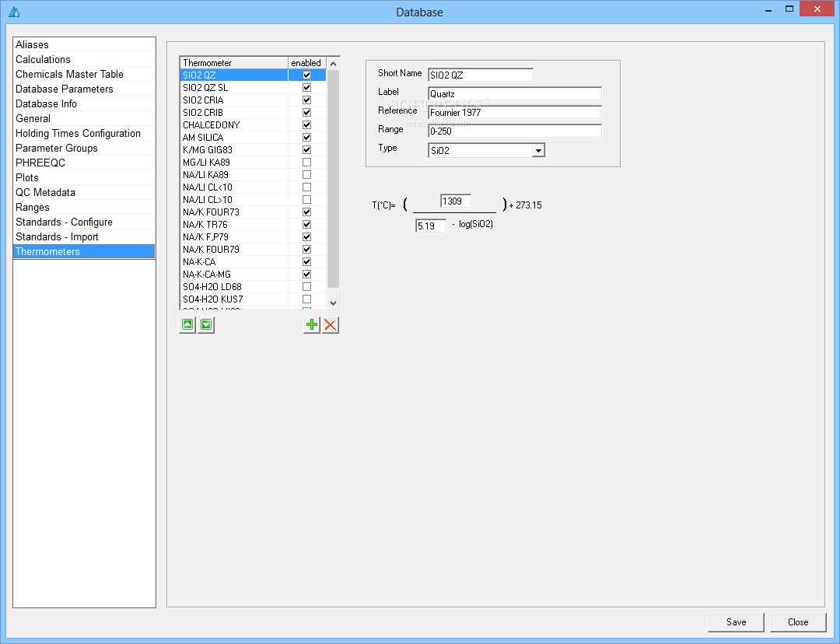Edit the Short Name field
840x644 pixels.
[x=481, y=75]
